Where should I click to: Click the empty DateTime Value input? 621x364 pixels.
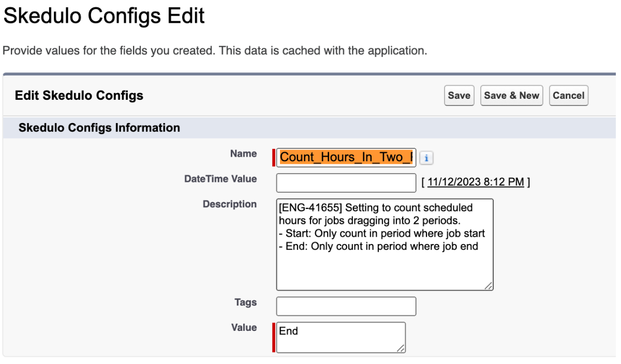pyautogui.click(x=346, y=183)
